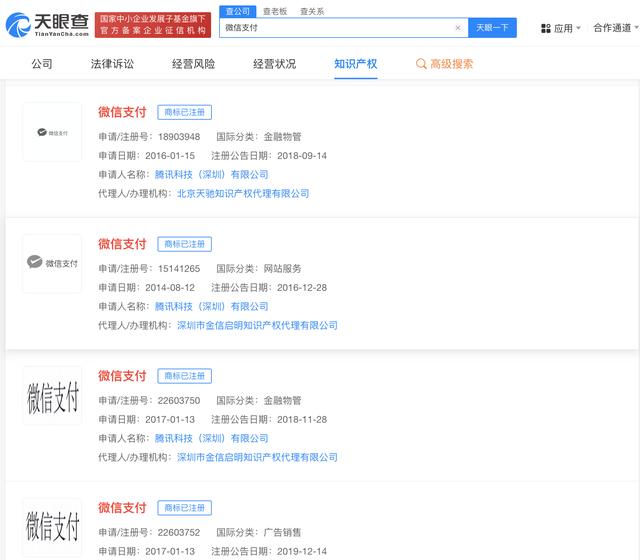640x560 pixels.
Task: Click the 天眼一下 search button
Action: [x=492, y=28]
